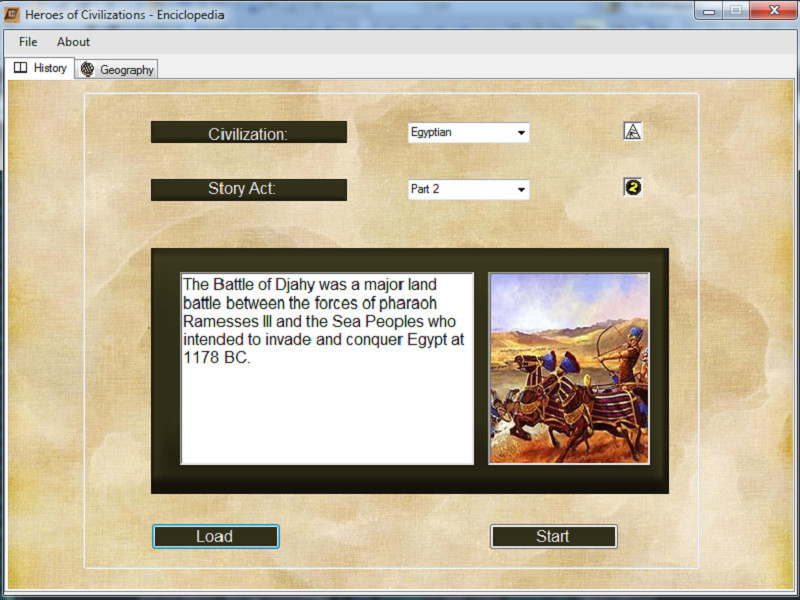Open the File menu
Image resolution: width=800 pixels, height=600 pixels.
pos(26,42)
